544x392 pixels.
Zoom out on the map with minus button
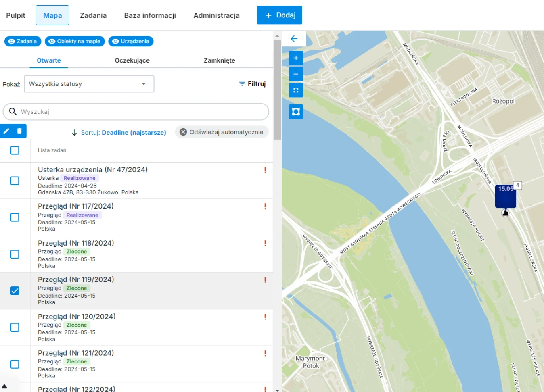(x=296, y=74)
